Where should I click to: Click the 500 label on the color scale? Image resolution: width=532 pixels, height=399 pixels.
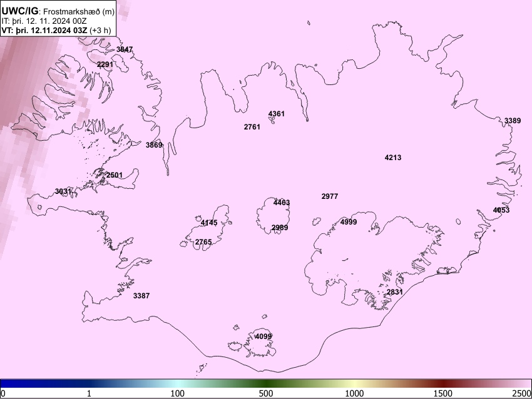(266, 393)
